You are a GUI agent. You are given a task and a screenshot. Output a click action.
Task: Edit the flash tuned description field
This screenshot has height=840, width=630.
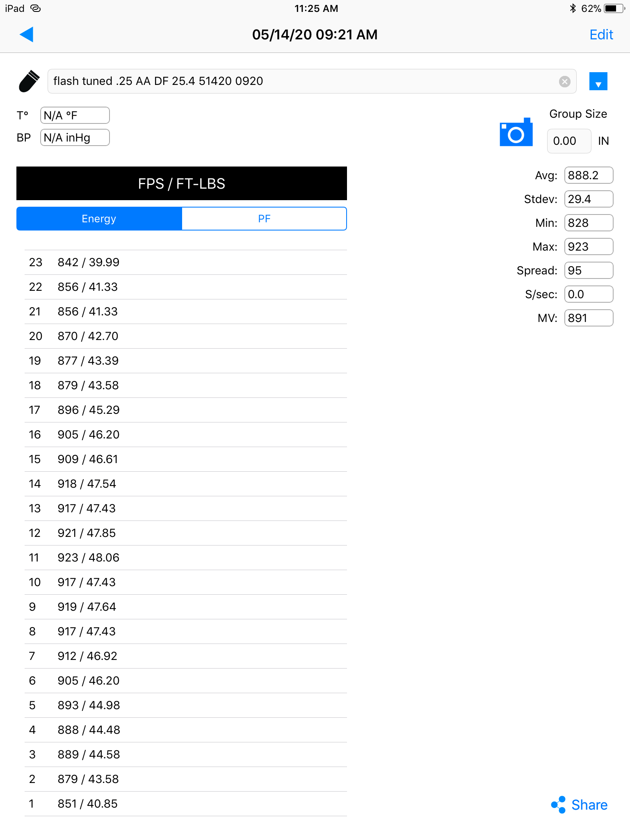tap(304, 81)
